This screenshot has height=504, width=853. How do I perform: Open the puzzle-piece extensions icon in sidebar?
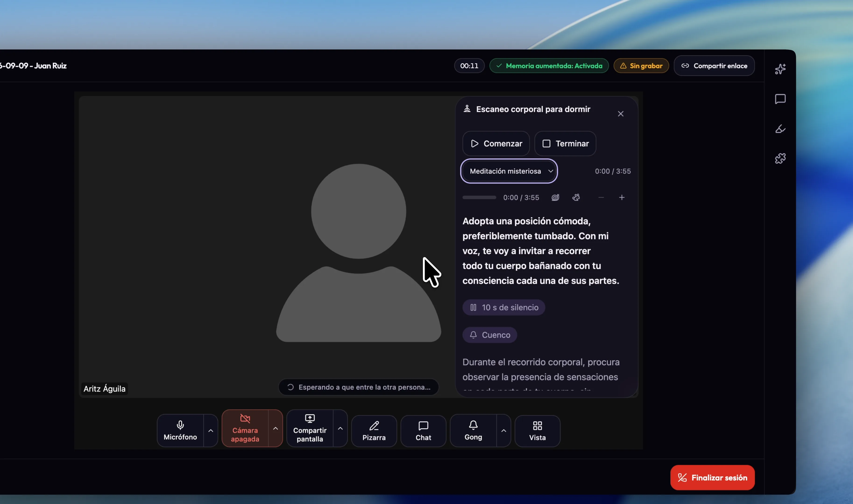tap(780, 158)
